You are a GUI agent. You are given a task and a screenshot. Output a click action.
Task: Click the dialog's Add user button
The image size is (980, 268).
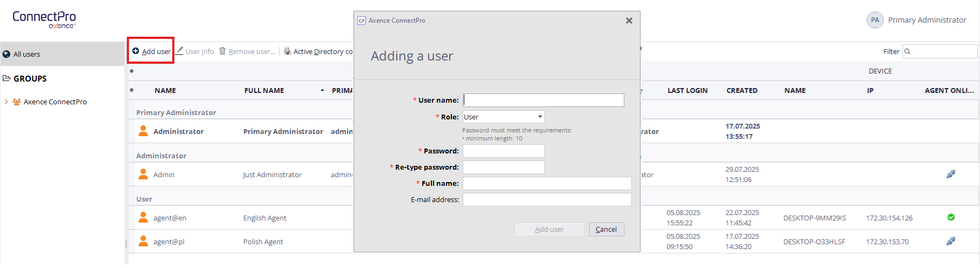549,229
